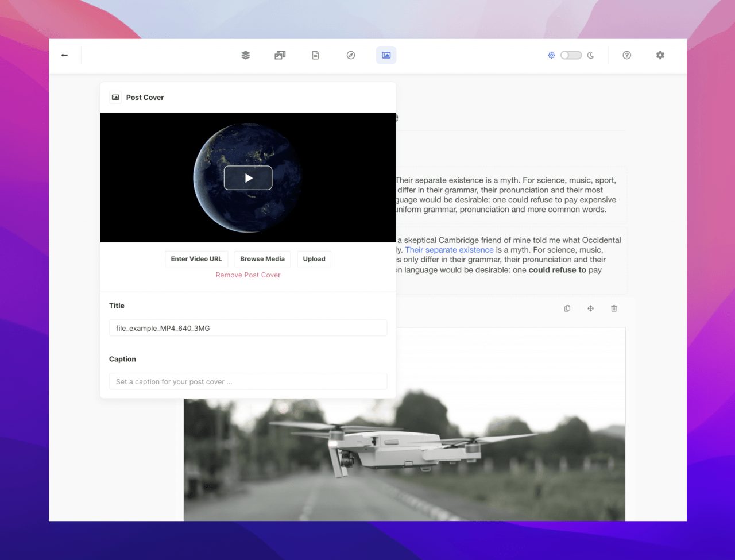The height and width of the screenshot is (560, 735).
Task: Play the Earth cover video
Action: [248, 178]
